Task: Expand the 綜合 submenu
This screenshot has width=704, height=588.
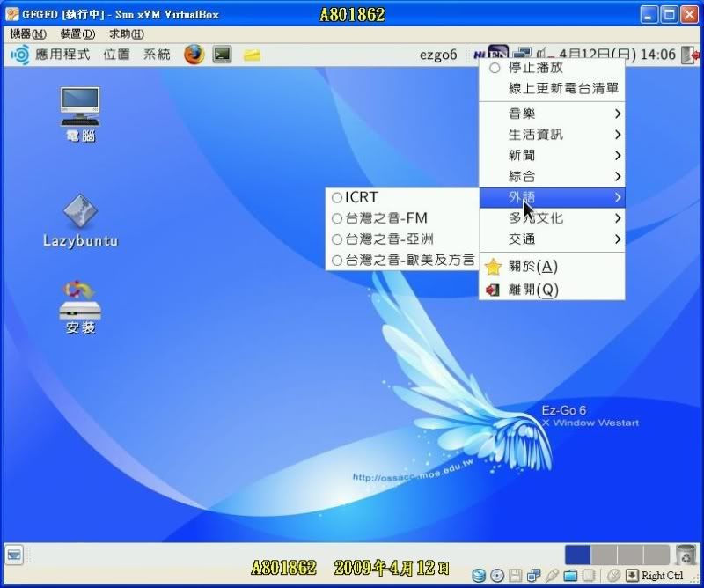Action: click(x=553, y=176)
